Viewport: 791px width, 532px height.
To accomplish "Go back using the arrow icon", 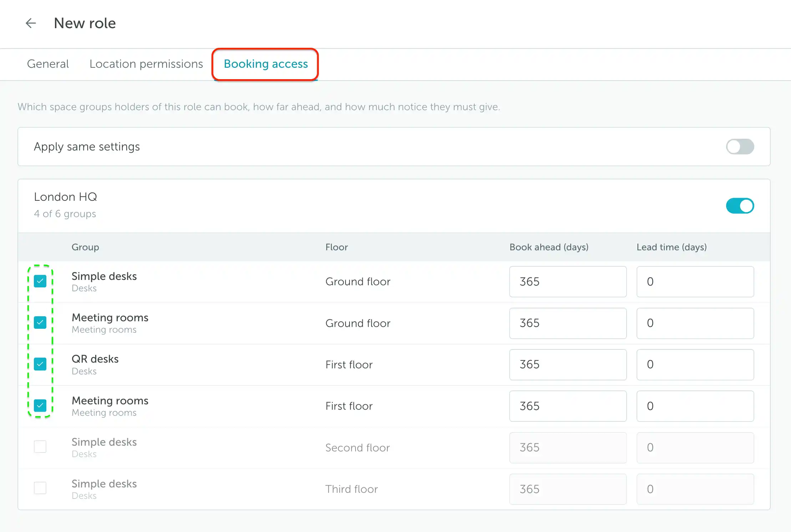I will click(x=31, y=23).
